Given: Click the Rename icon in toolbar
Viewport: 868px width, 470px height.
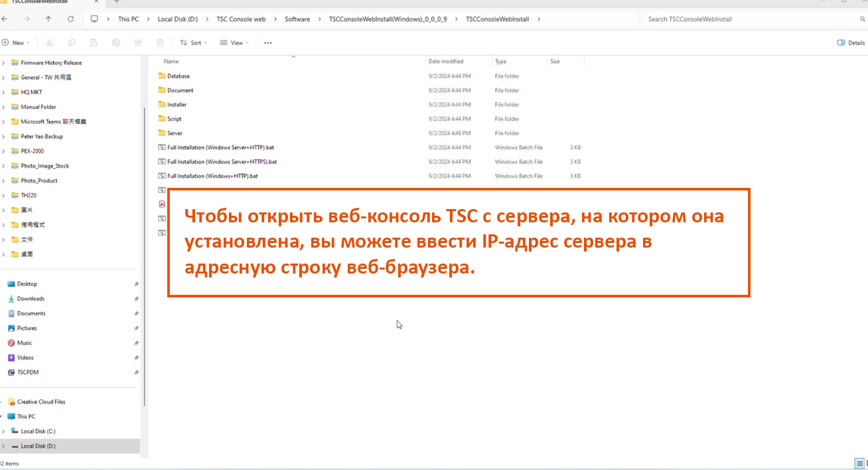Looking at the screenshot, I should 116,42.
